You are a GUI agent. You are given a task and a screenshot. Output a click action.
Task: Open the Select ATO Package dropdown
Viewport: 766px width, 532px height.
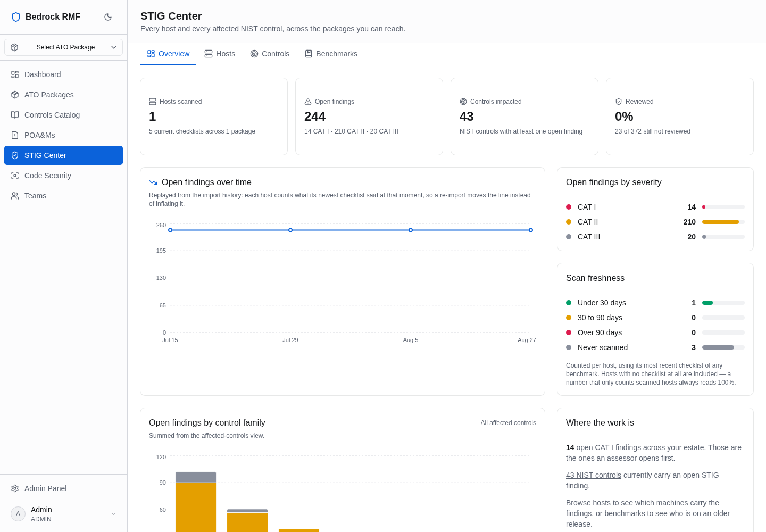(x=63, y=47)
